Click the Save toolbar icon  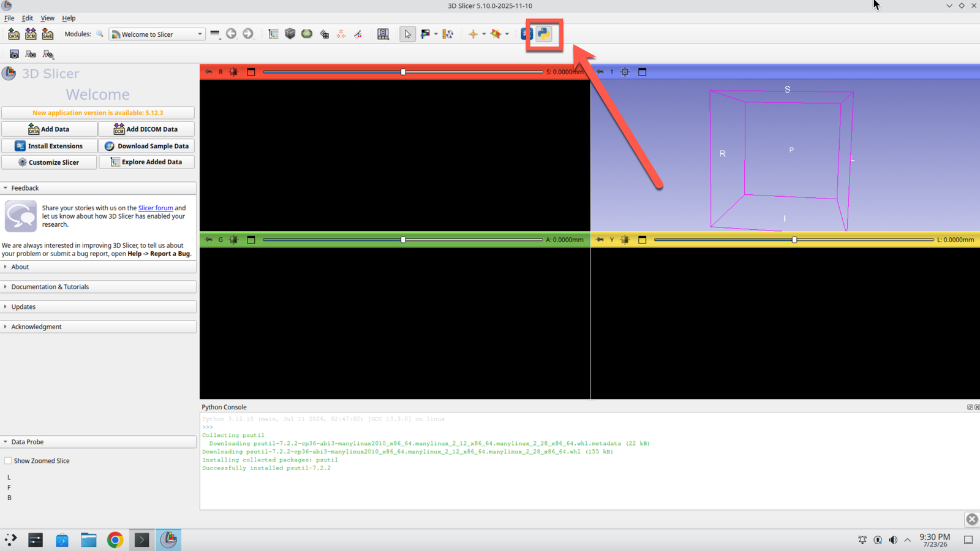47,34
